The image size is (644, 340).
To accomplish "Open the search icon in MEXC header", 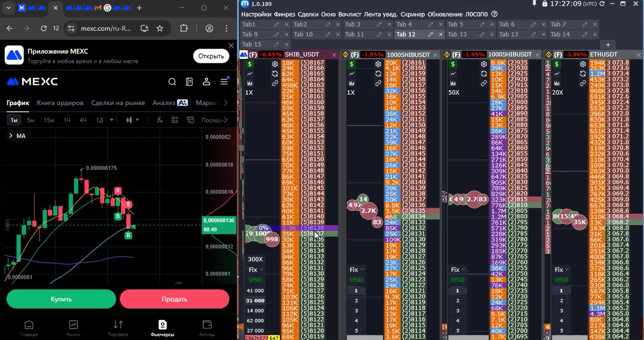I will pos(172,82).
